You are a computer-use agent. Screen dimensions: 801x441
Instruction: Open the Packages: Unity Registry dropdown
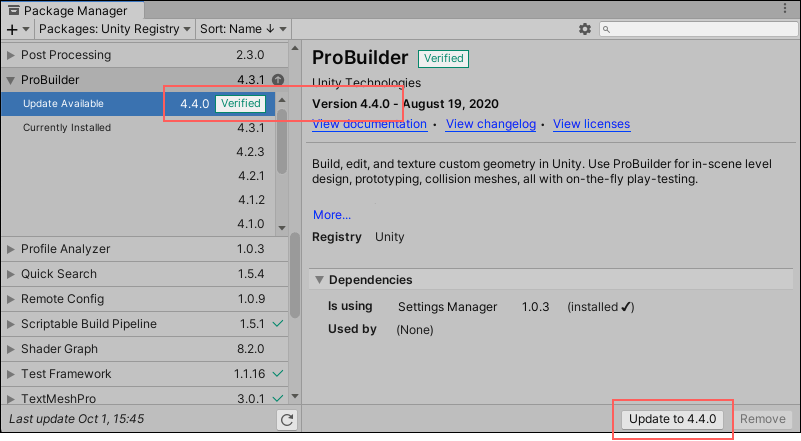coord(114,30)
